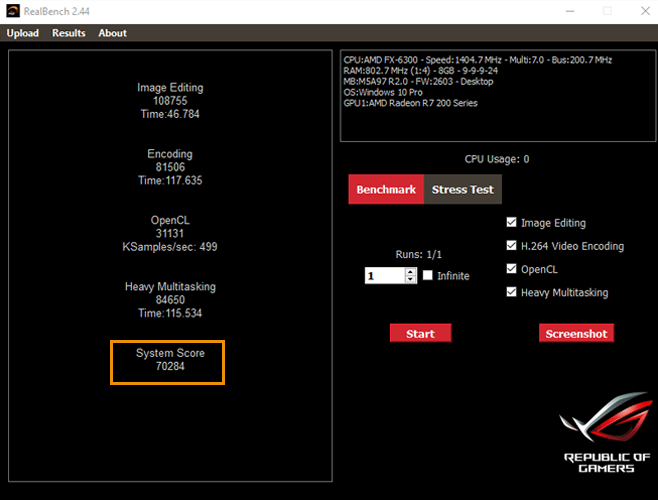The image size is (658, 500).
Task: Switch to the Stress Test tab
Action: [463, 189]
